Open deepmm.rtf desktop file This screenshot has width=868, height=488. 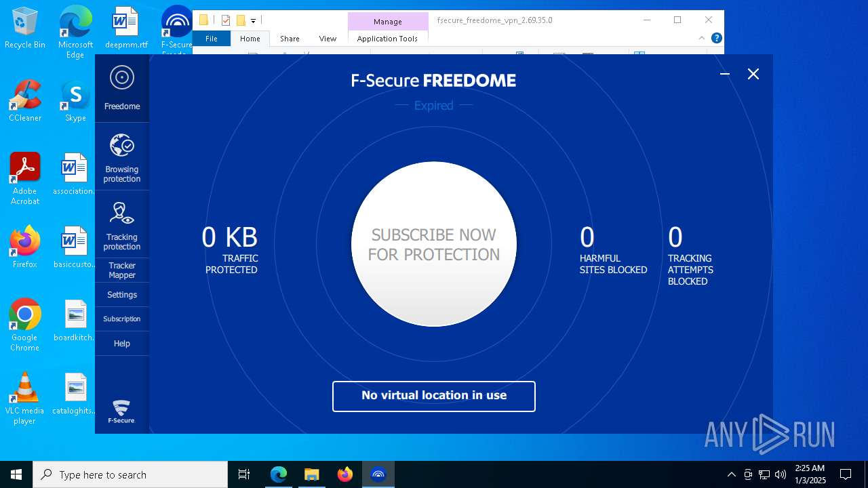coord(126,28)
